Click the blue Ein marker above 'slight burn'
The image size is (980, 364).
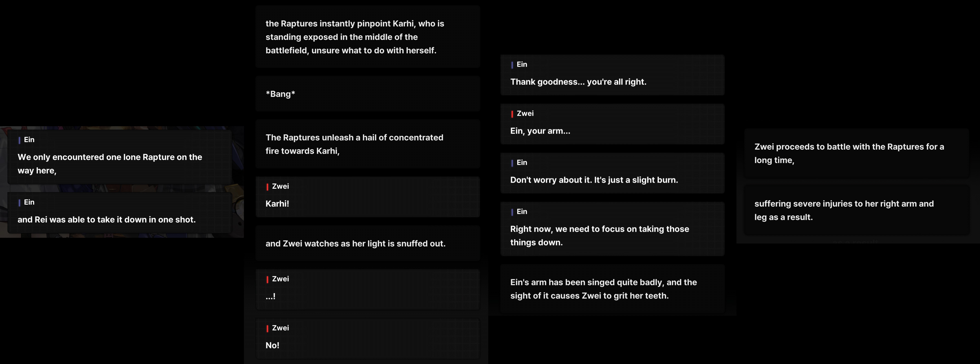(x=512, y=163)
